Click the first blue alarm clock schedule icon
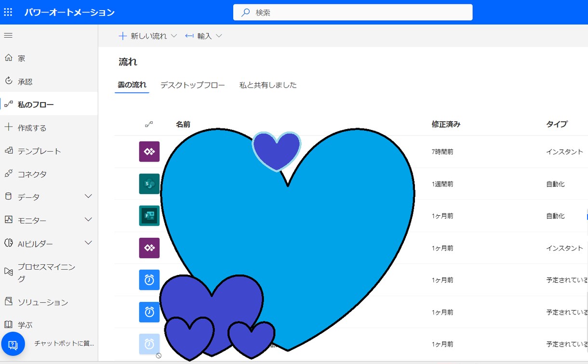Viewport: 588px width, 364px height. (149, 280)
